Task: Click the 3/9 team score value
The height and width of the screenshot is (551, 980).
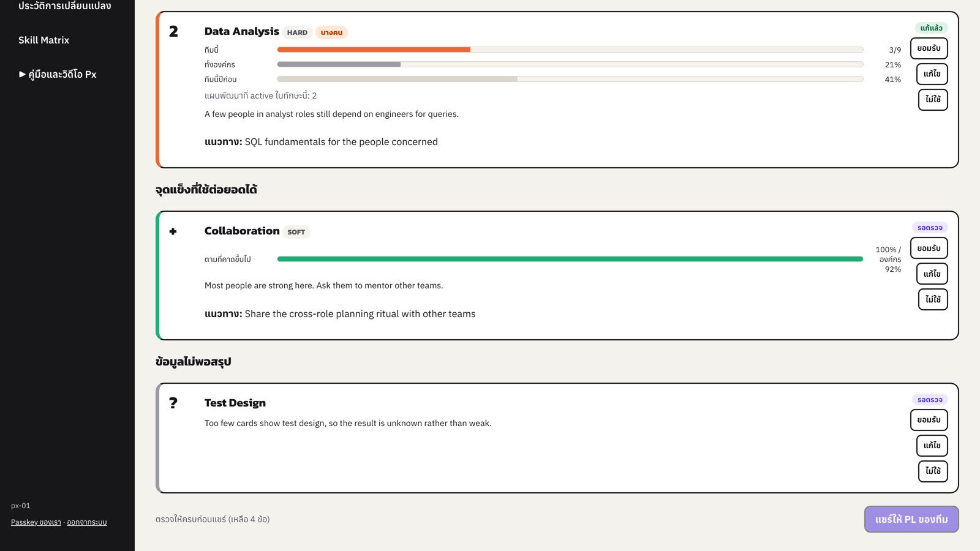Action: tap(895, 50)
